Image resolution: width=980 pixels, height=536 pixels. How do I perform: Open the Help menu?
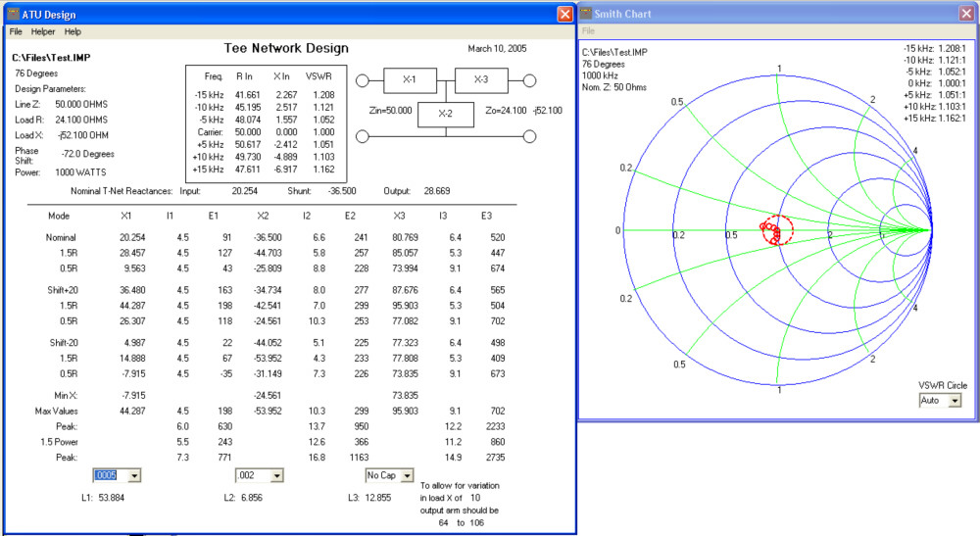click(73, 31)
